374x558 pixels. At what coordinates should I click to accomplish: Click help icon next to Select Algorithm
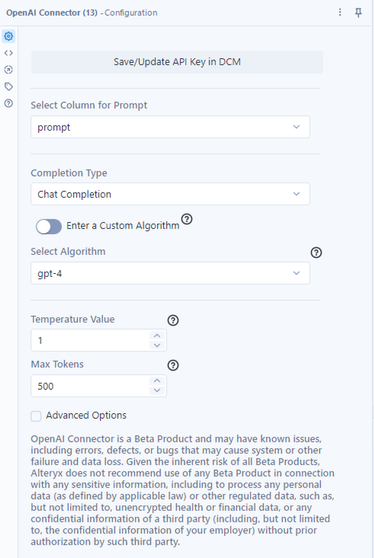(316, 253)
